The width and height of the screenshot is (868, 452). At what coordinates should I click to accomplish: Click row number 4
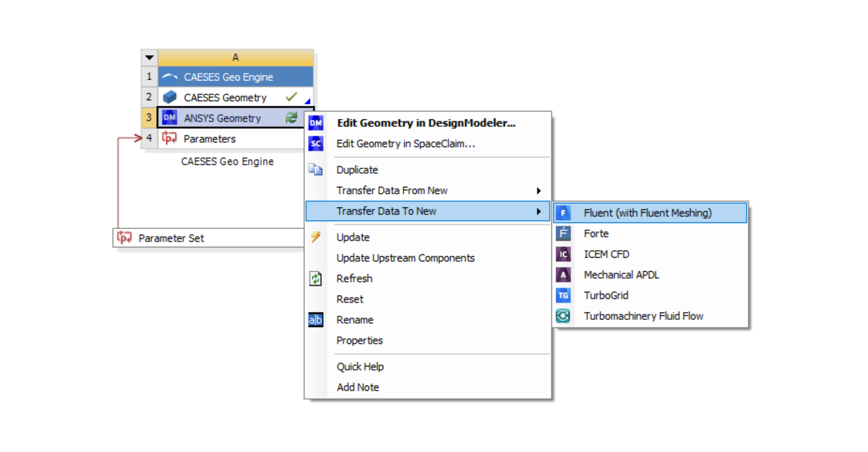click(x=149, y=138)
